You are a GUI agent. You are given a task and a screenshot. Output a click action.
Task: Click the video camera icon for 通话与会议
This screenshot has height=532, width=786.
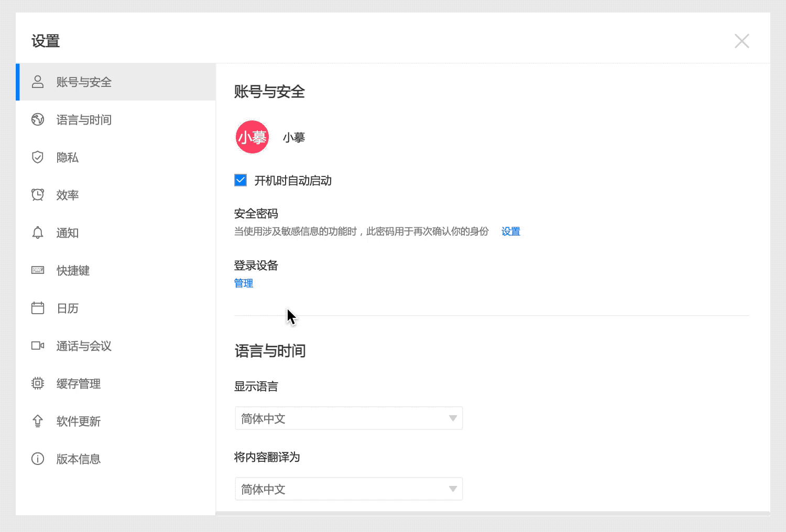[38, 346]
